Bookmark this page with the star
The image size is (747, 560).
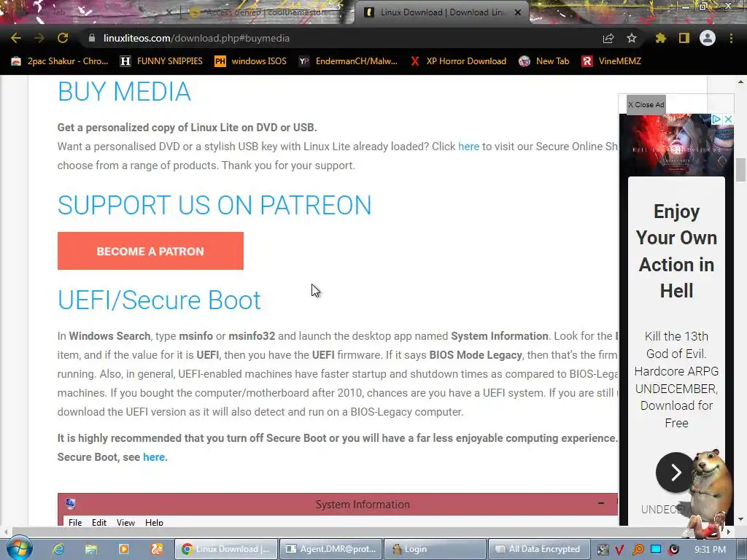click(x=632, y=38)
